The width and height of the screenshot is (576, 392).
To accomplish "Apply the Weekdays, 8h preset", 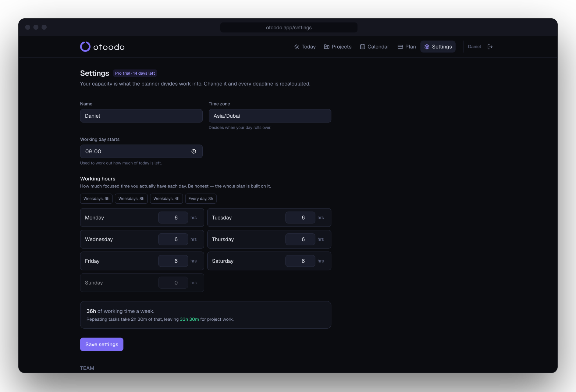I will coord(131,198).
